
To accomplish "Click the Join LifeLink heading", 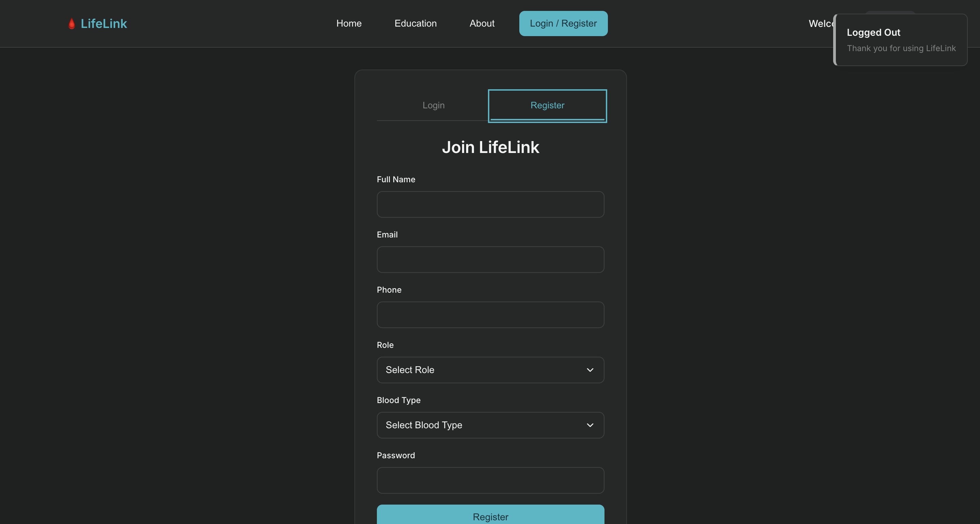I will coord(490,148).
